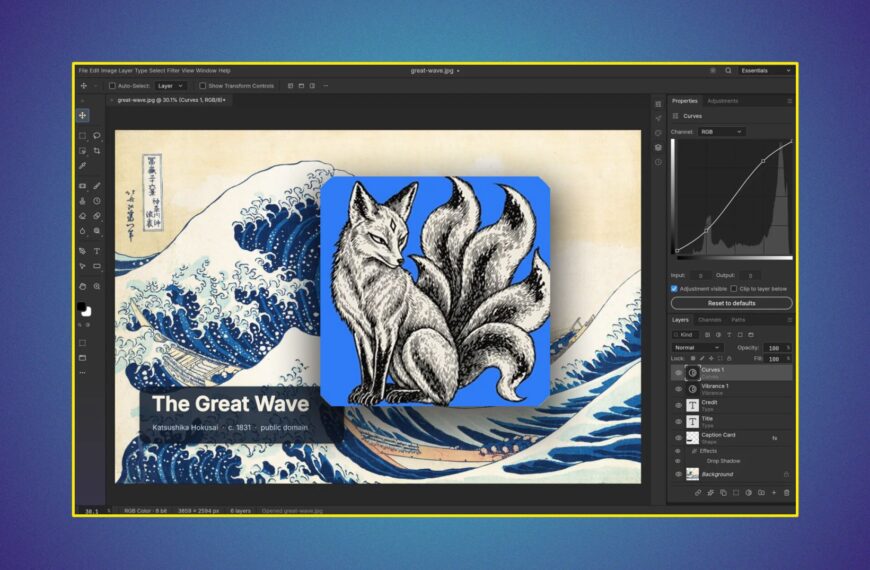Image resolution: width=870 pixels, height=570 pixels.
Task: Click the delete layer trash icon
Action: pos(786,492)
